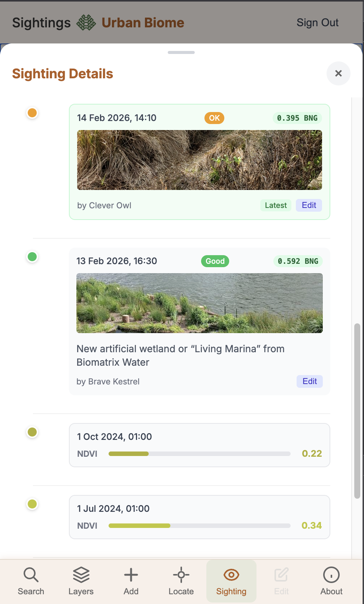Open the wetland marina photo
364x604 pixels.
(200, 303)
